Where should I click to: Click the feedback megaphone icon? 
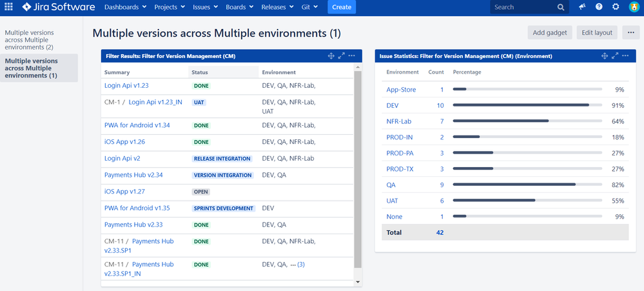(582, 7)
